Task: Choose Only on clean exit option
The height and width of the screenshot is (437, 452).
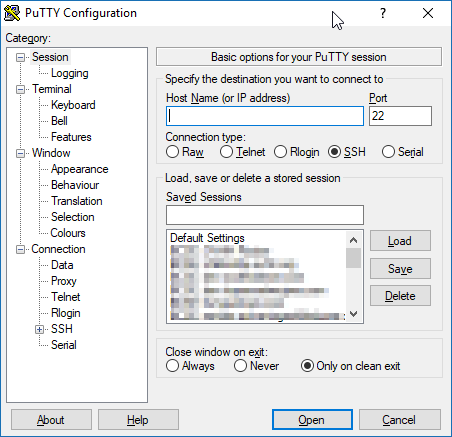Action: (350, 366)
